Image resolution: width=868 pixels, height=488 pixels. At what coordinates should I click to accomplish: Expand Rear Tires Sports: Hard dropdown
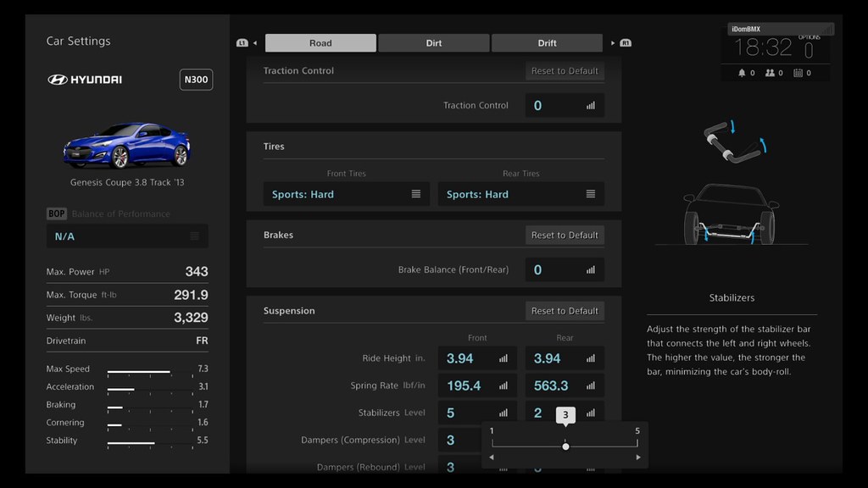pos(520,194)
